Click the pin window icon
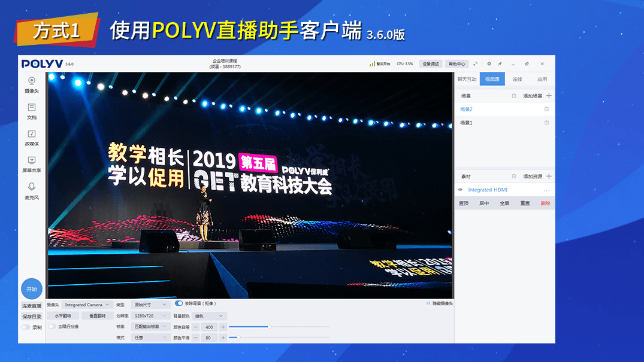The height and width of the screenshot is (362, 644). [500, 64]
